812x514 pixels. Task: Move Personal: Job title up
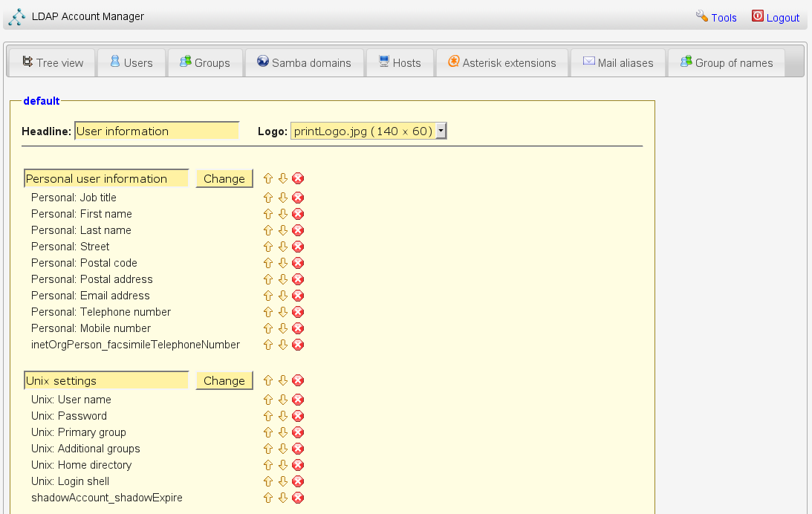coord(267,198)
